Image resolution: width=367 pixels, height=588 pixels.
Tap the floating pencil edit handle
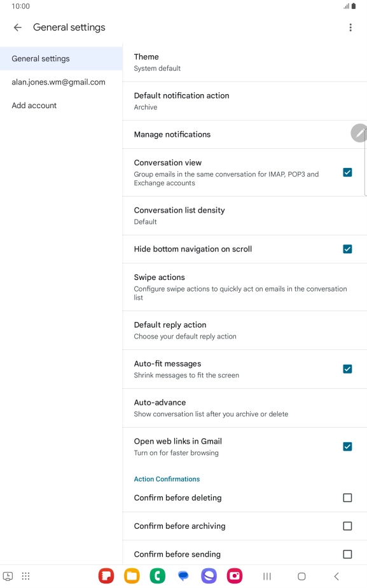click(x=359, y=133)
